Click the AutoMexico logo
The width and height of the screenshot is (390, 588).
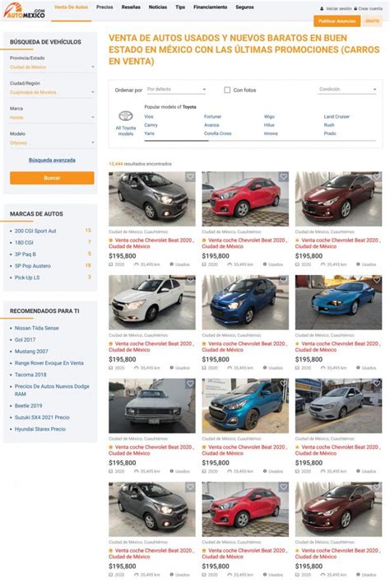pyautogui.click(x=25, y=10)
